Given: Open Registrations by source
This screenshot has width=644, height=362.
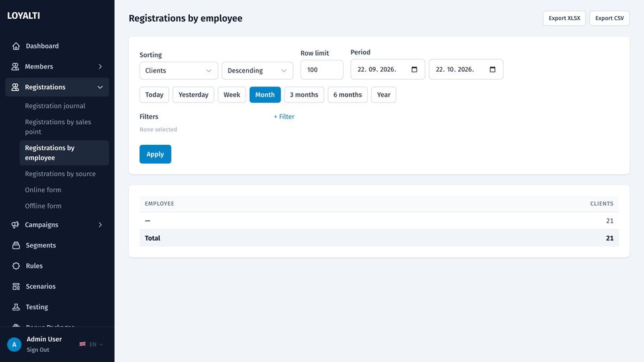Looking at the screenshot, I should pyautogui.click(x=60, y=174).
